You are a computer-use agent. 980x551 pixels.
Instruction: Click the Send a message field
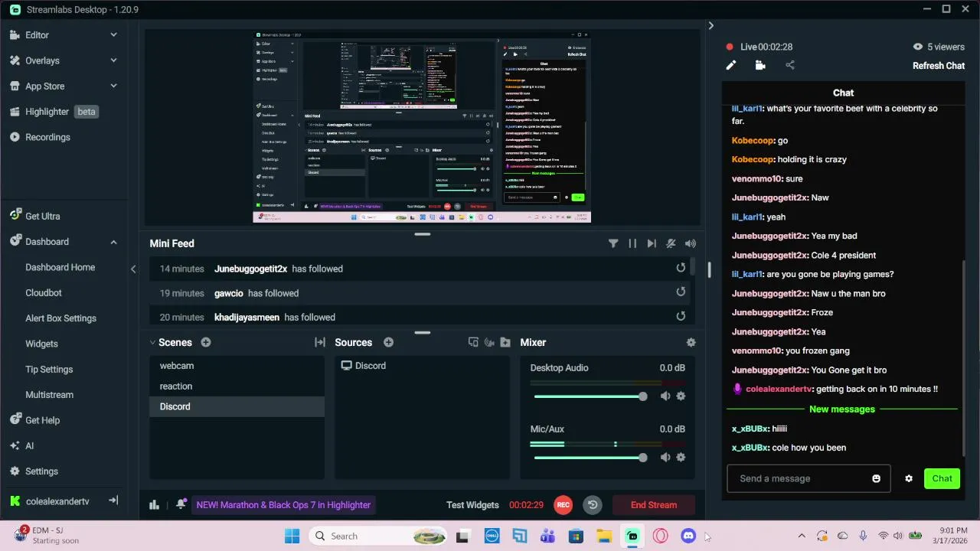(799, 478)
